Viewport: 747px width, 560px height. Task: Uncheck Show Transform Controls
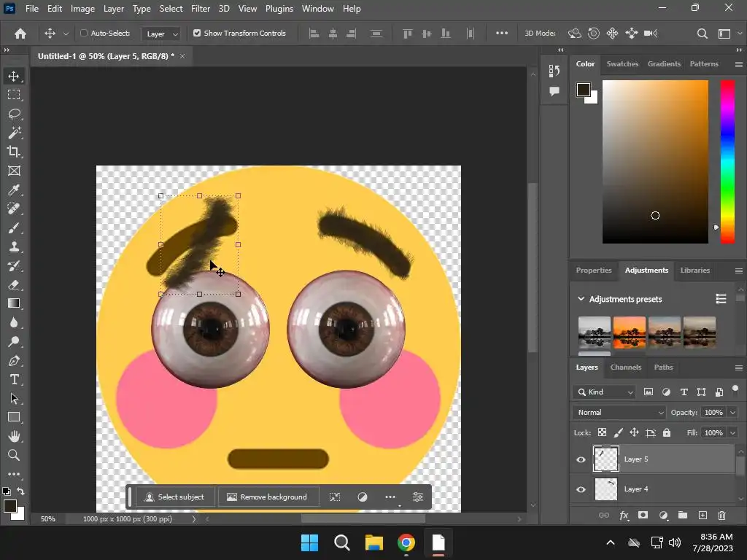click(197, 34)
